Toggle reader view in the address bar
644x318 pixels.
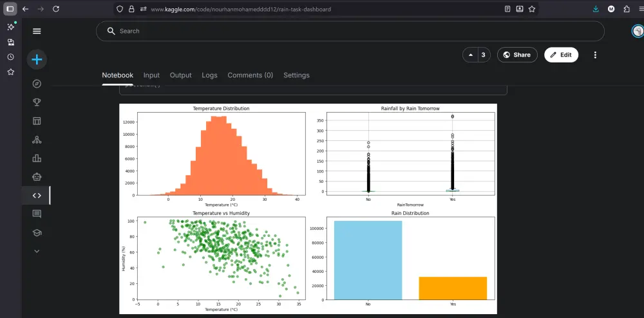click(507, 9)
